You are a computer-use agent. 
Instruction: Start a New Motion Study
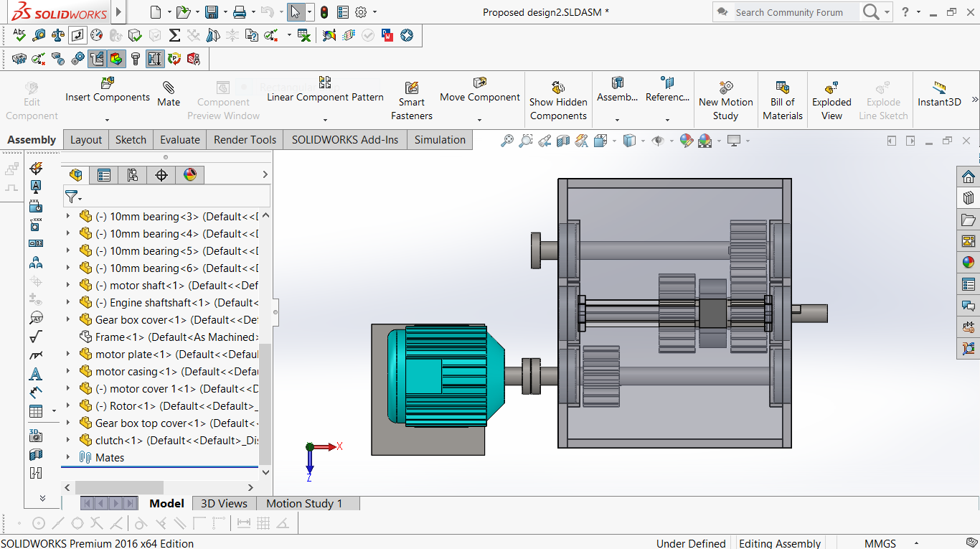point(726,88)
